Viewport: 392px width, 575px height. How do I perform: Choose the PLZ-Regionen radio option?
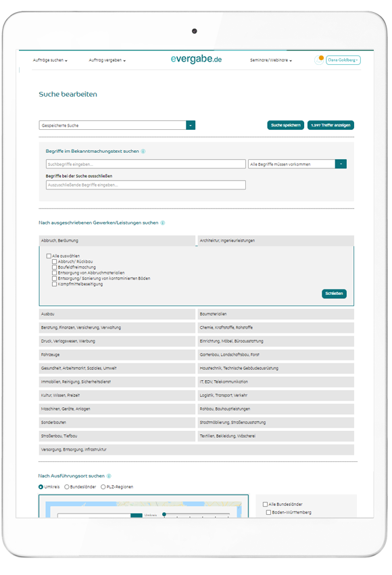click(x=103, y=487)
